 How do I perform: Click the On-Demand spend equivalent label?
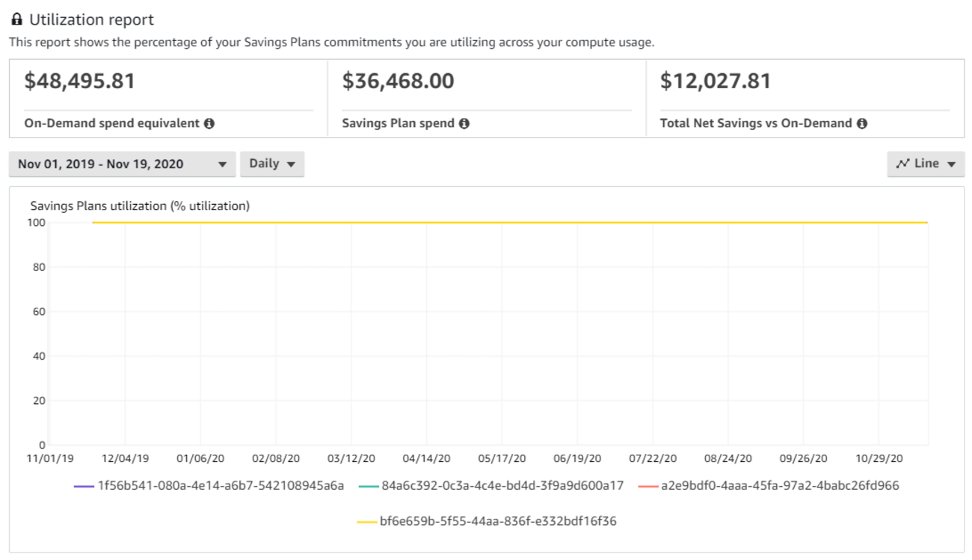coord(111,123)
